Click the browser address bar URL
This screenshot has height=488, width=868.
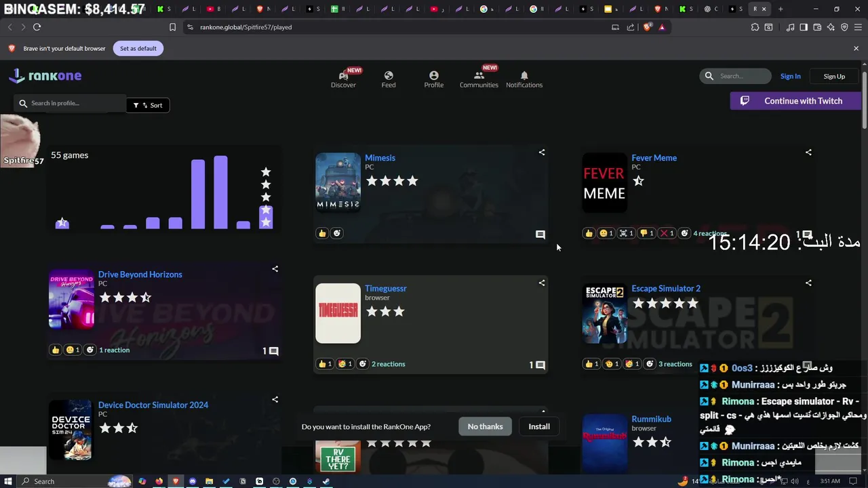tap(245, 27)
